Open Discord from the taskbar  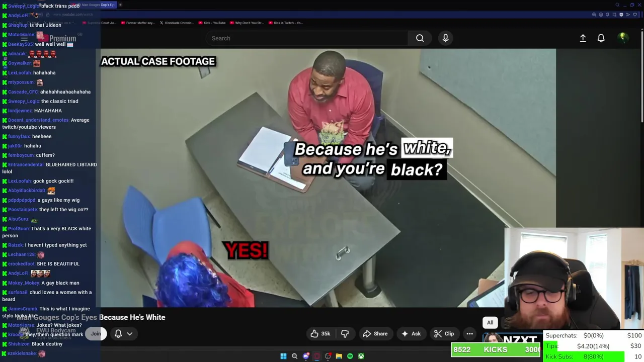[306, 356]
